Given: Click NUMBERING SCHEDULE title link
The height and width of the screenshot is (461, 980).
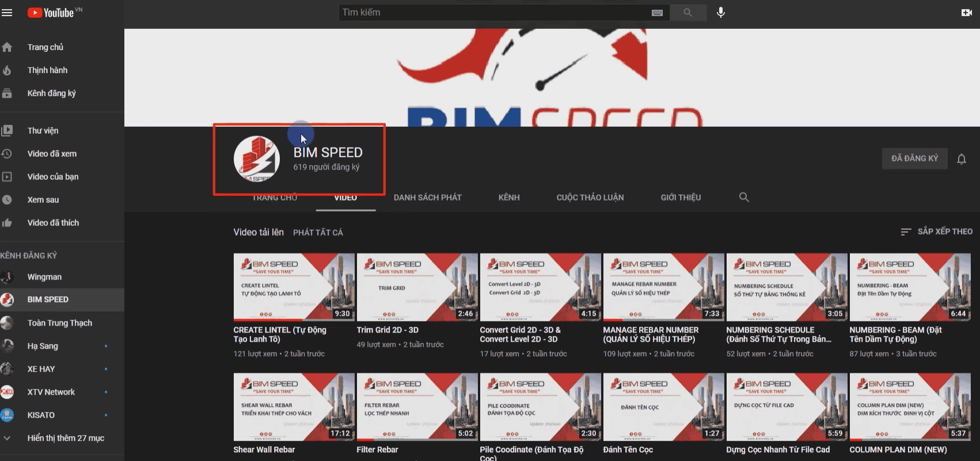Looking at the screenshot, I should coord(778,335).
